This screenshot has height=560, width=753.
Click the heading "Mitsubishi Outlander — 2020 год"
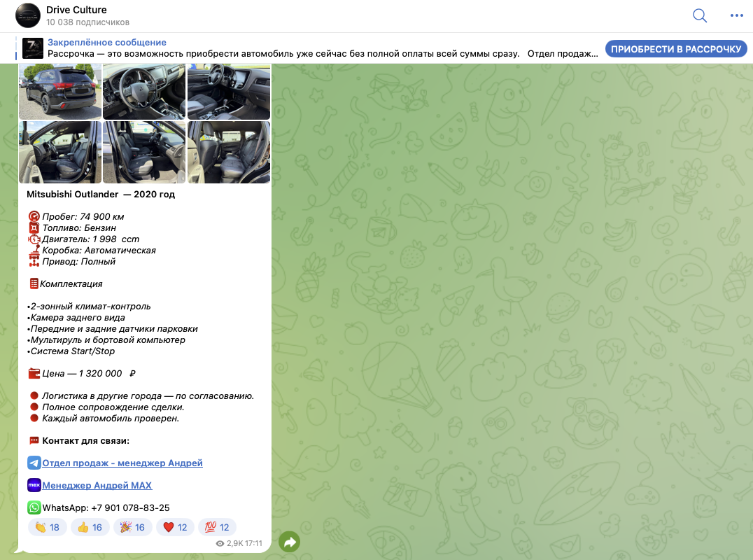pos(101,194)
